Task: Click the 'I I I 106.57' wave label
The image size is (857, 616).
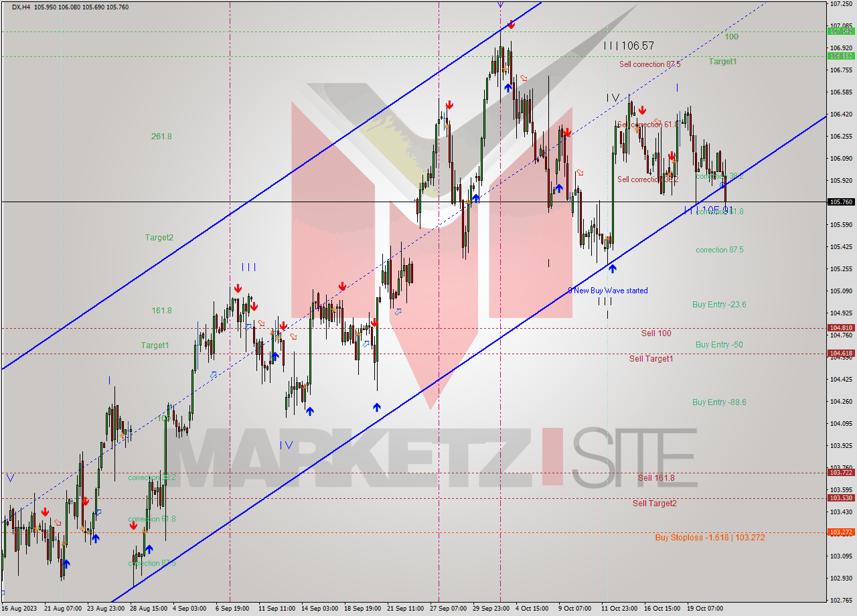Action: [x=629, y=46]
